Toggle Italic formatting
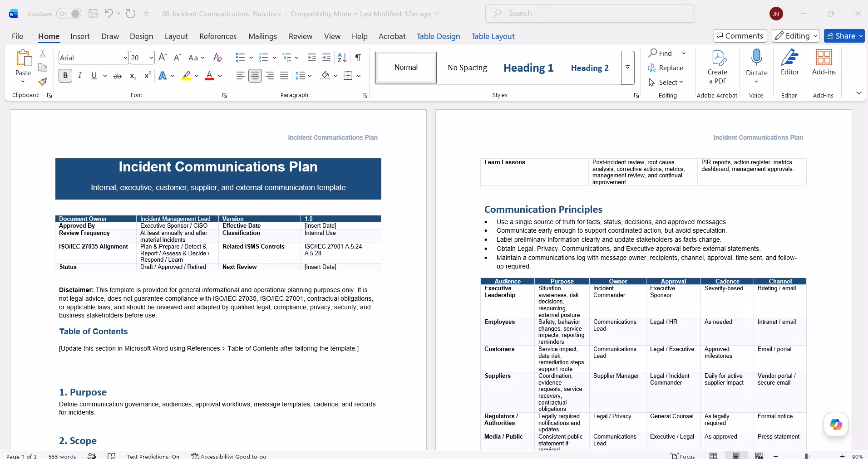868x459 pixels. pos(80,76)
